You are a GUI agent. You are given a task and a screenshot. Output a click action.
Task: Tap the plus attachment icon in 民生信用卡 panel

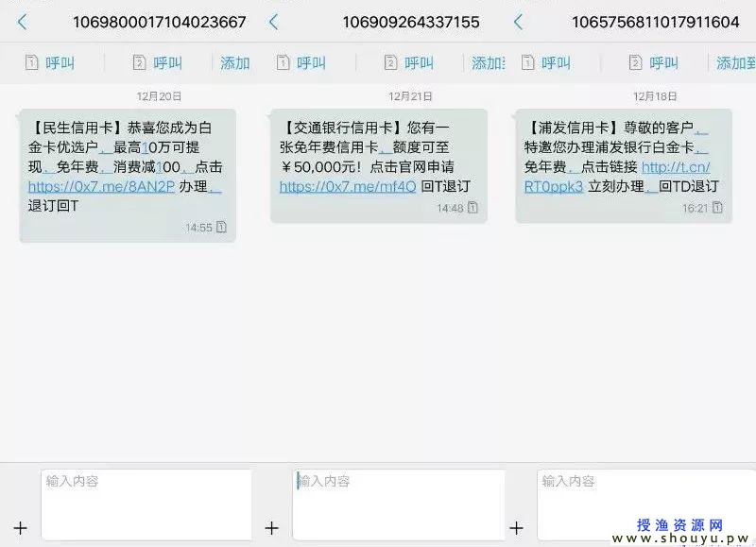pos(20,528)
